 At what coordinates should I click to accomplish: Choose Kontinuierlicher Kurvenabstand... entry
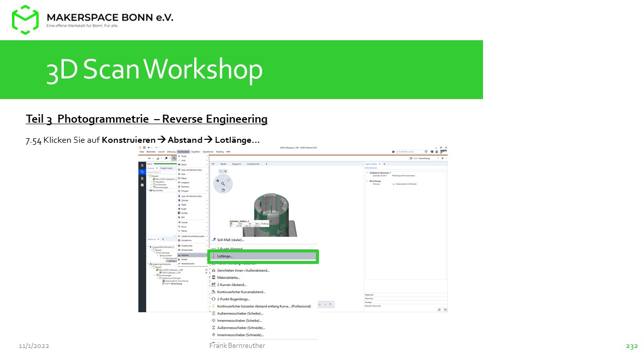coord(263,292)
